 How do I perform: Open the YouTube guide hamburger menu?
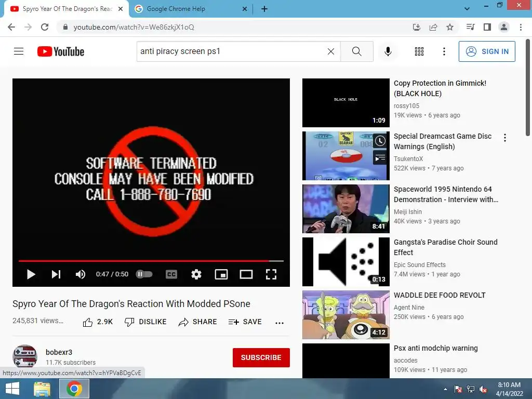[19, 51]
